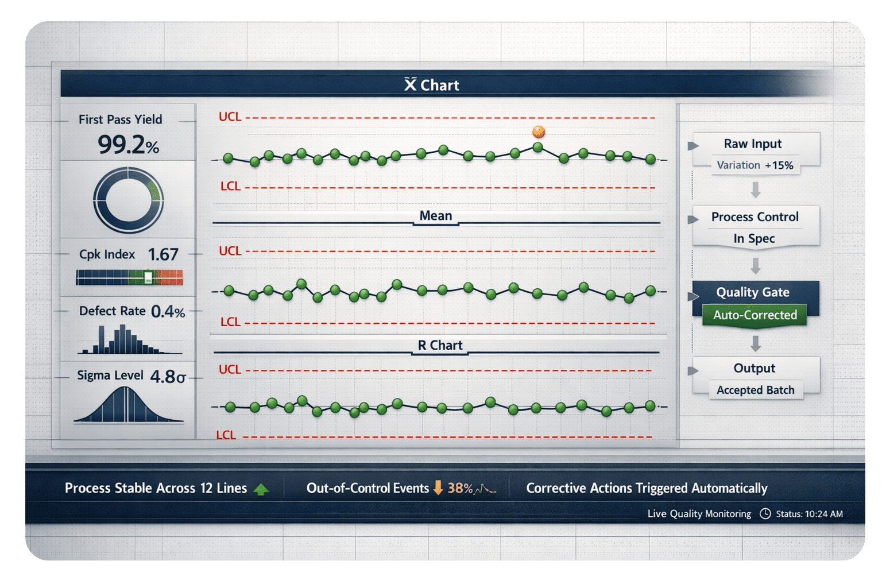
Task: Click the UCL label in the R Chart
Action: [230, 369]
